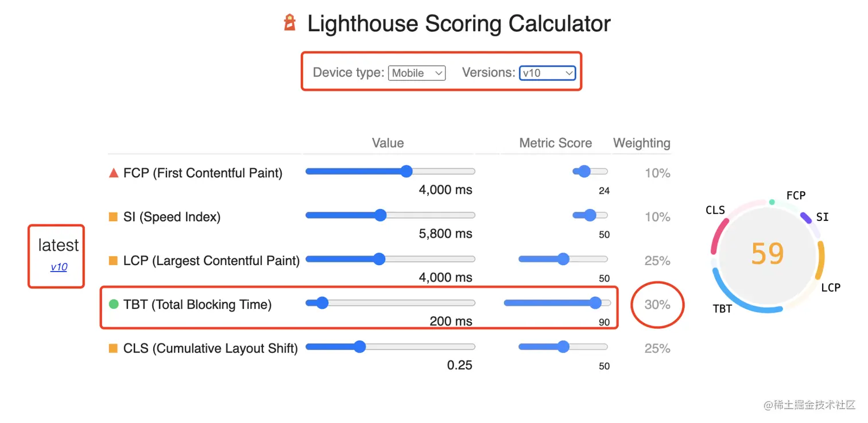Open the Device type dropdown showing Mobile
Image resolution: width=868 pixels, height=423 pixels.
coord(417,73)
